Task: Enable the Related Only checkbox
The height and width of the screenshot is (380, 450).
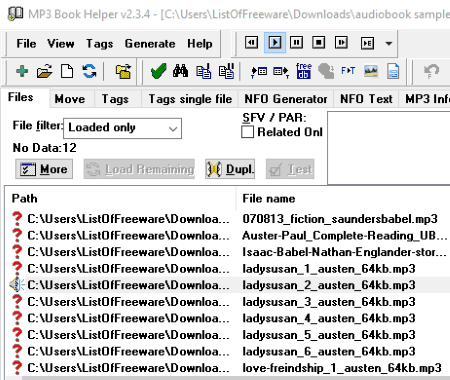Action: pos(247,132)
